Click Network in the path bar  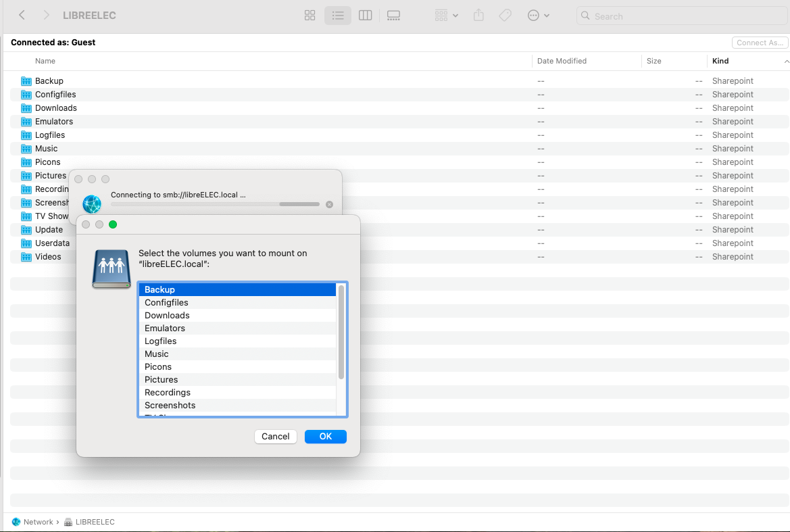(x=38, y=522)
